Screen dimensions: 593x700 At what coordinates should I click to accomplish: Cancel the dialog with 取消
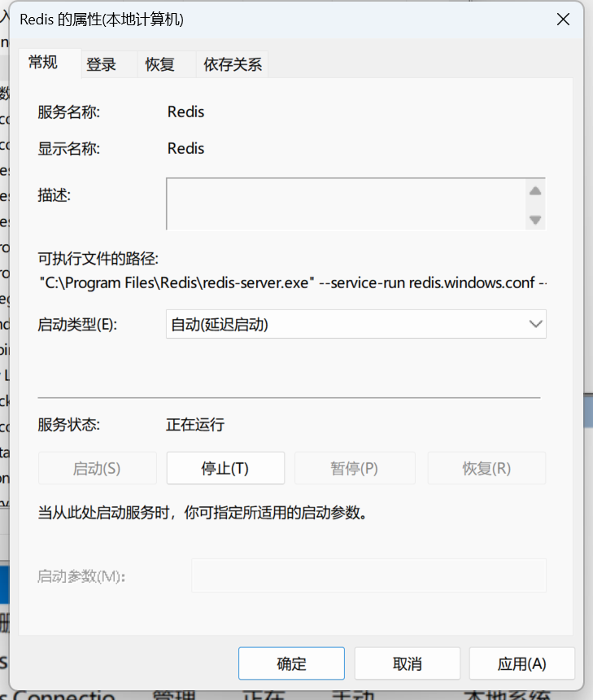tap(408, 663)
